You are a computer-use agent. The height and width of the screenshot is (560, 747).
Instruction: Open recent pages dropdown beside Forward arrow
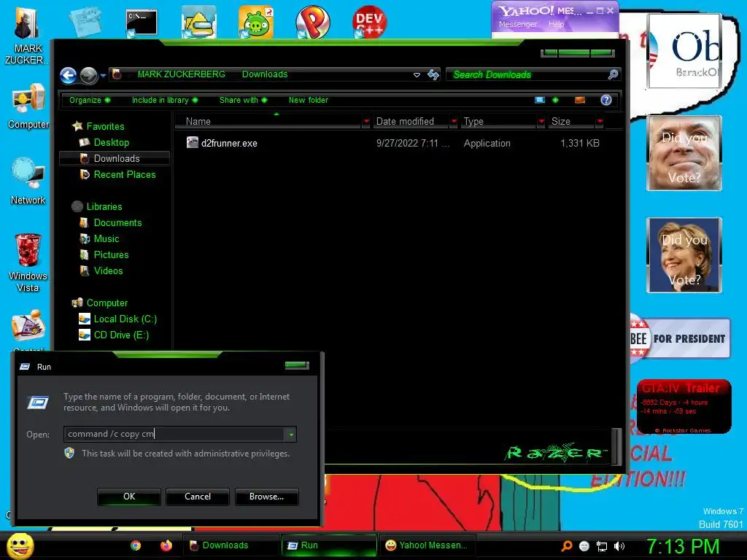pyautogui.click(x=103, y=75)
